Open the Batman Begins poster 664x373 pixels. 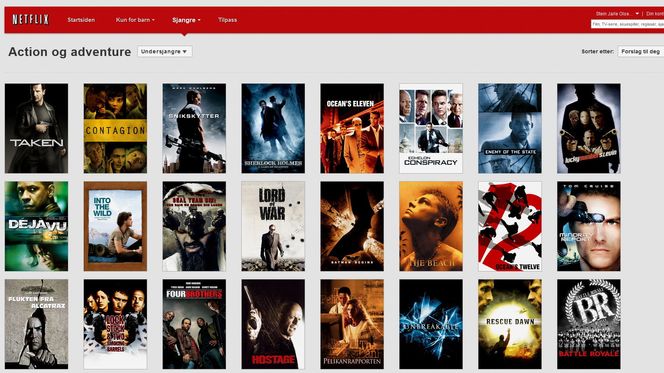(352, 226)
